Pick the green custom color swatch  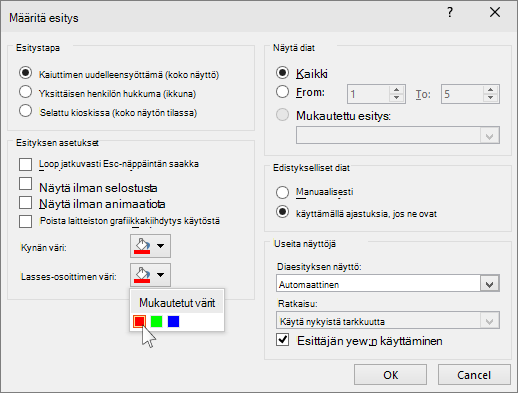click(156, 321)
